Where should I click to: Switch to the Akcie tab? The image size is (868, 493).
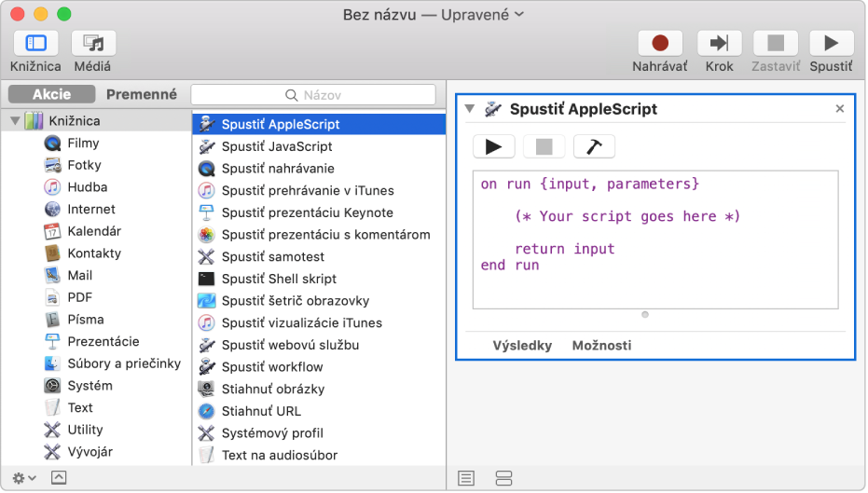(51, 95)
